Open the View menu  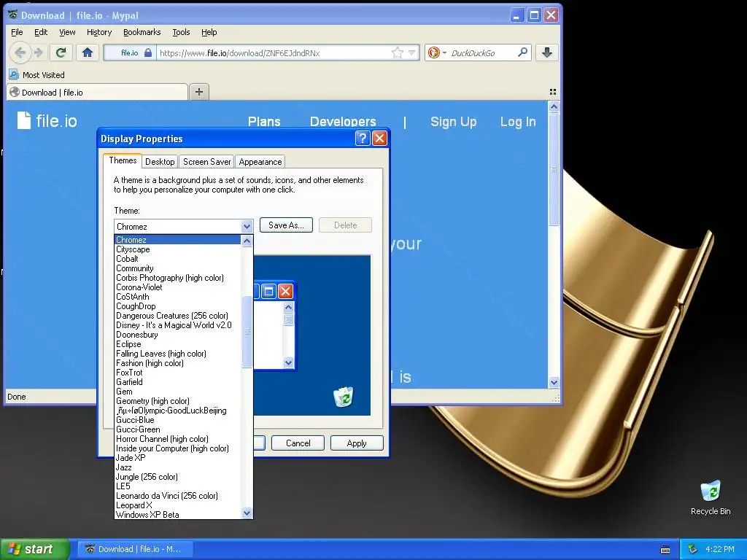(67, 32)
